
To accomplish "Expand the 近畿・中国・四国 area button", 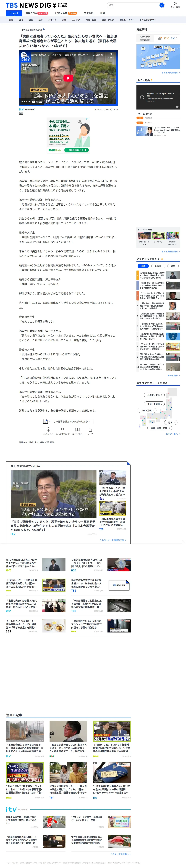I will pos(160,428).
